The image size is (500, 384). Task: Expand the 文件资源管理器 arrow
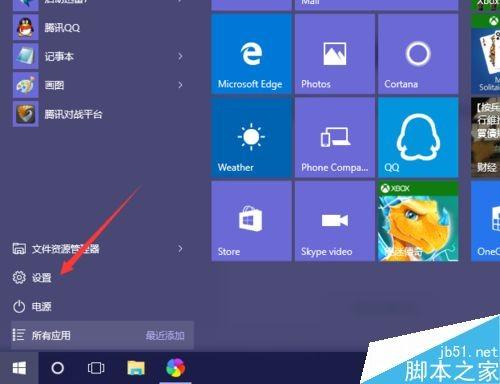(180, 249)
